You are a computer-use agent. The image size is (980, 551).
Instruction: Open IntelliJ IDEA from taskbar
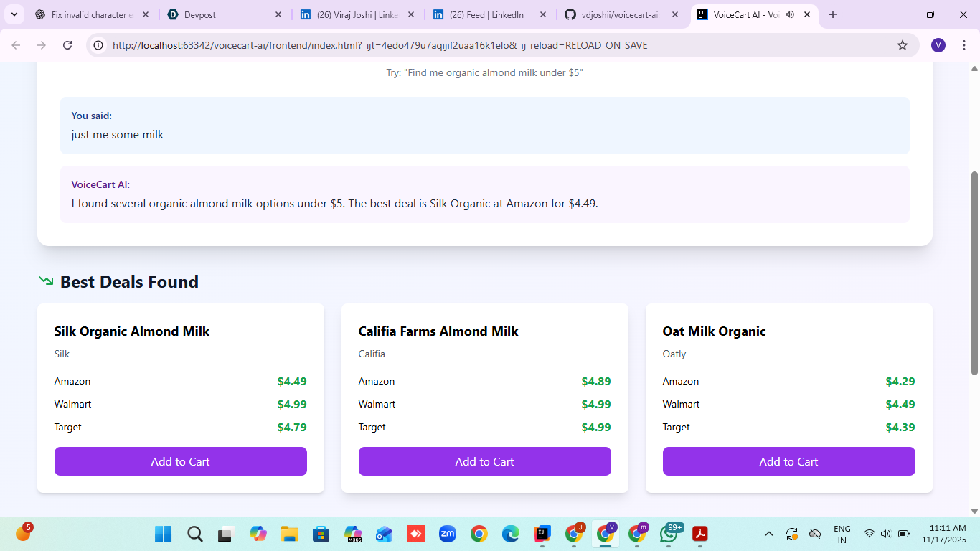point(542,534)
